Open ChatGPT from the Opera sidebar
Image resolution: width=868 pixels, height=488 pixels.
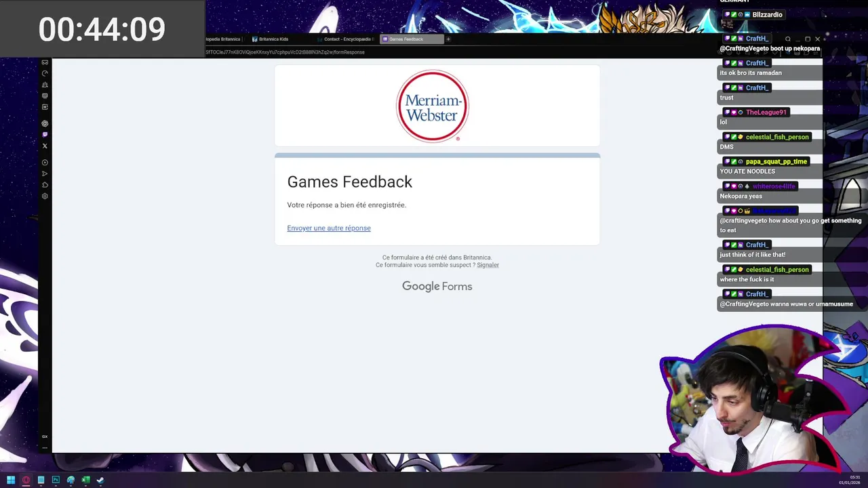pos(45,123)
